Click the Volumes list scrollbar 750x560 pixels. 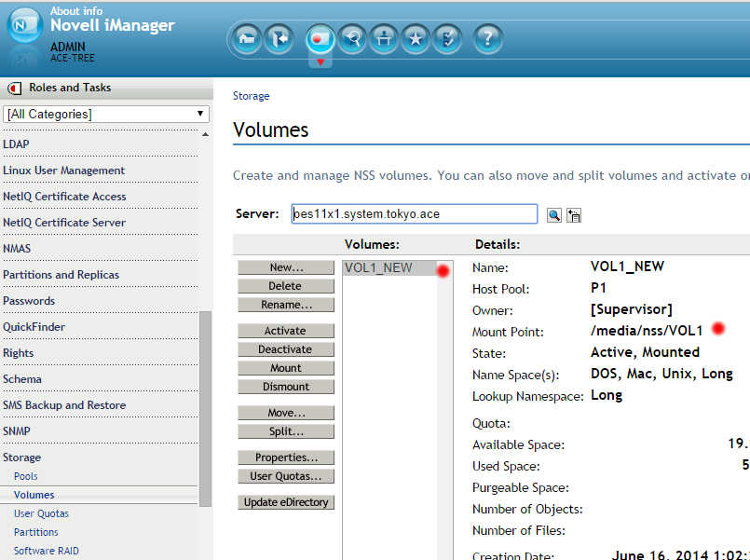coord(444,410)
